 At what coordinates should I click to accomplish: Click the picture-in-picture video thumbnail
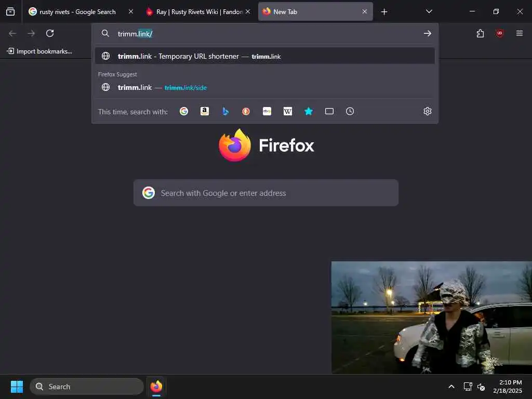[x=432, y=317]
